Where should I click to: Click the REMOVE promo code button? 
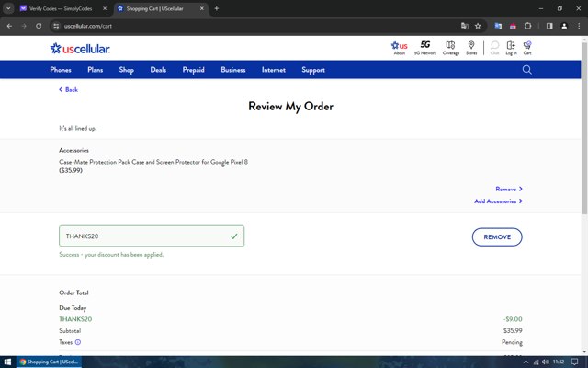(x=497, y=237)
